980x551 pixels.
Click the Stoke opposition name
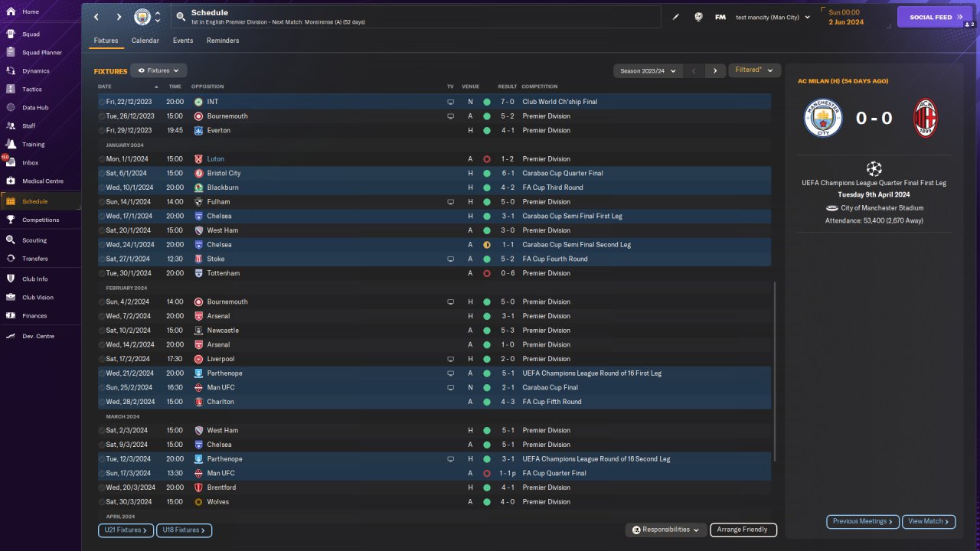(x=216, y=259)
